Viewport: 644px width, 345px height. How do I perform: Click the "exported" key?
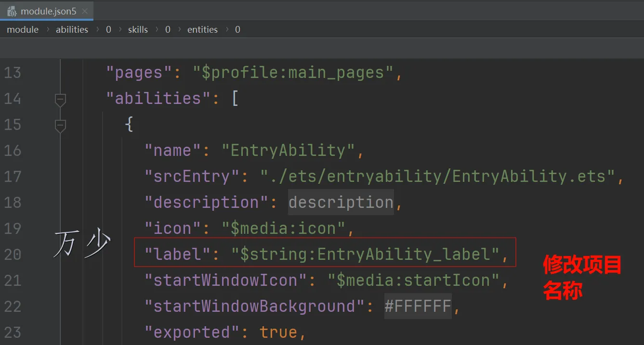(193, 332)
